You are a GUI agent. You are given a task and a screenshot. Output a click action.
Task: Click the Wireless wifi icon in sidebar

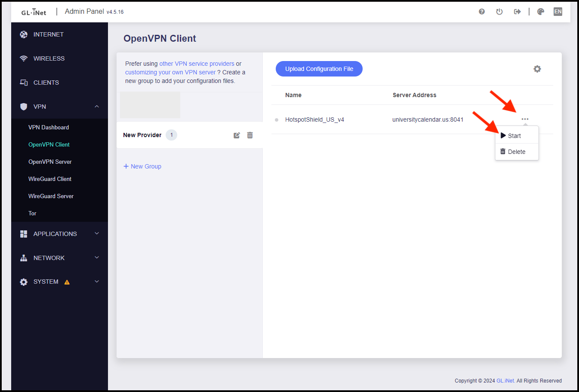[x=24, y=58]
